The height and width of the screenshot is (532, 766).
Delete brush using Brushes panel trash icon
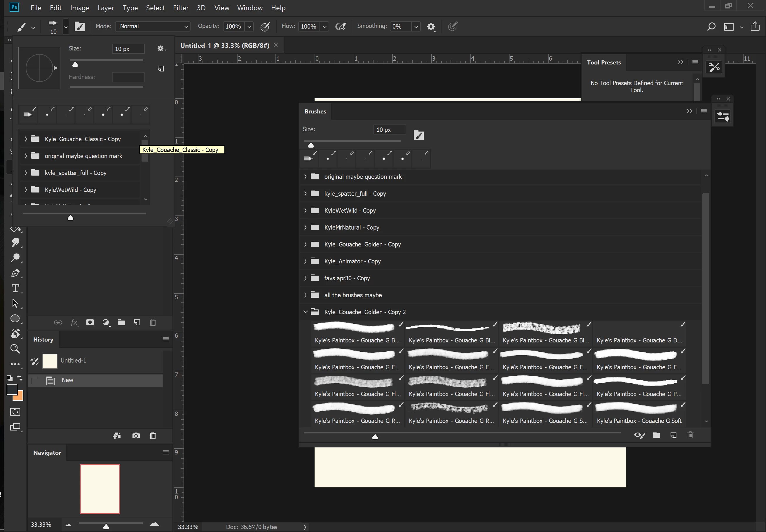(690, 435)
